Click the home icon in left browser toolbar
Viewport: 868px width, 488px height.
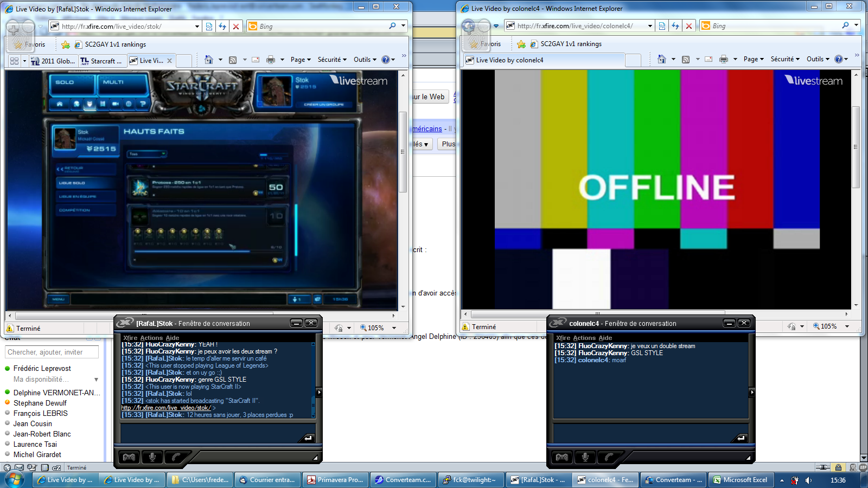coord(208,60)
